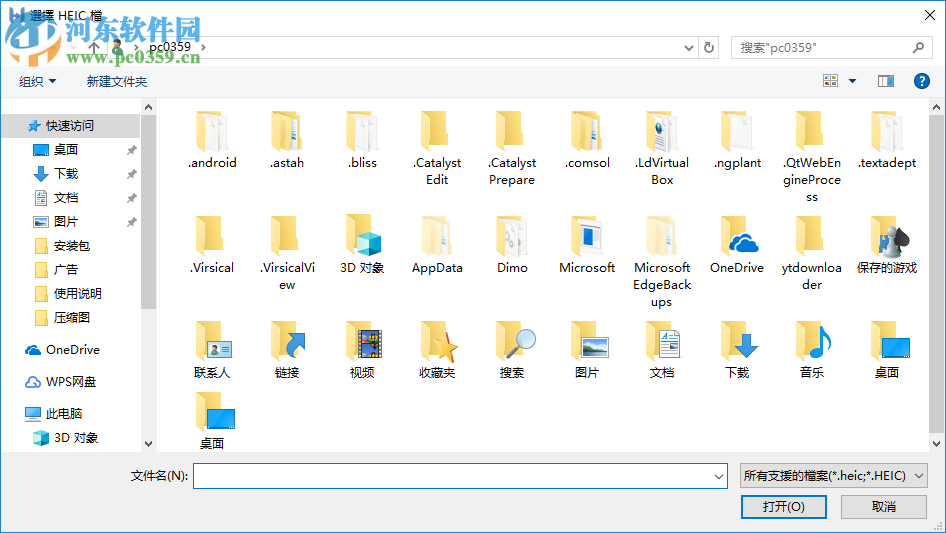Select the Dimo folder
The image size is (946, 533).
coord(512,244)
